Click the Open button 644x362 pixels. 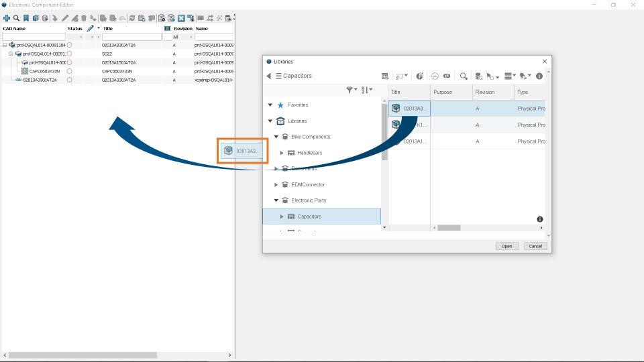point(507,246)
